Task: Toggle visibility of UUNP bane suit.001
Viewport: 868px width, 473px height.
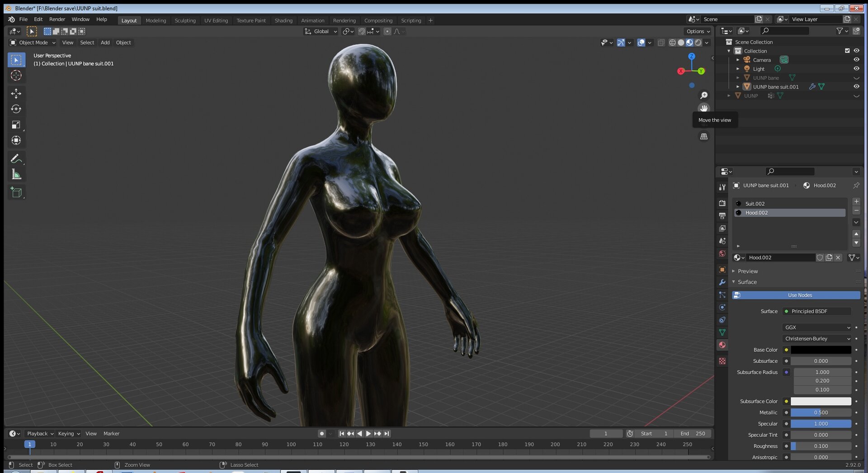Action: click(x=856, y=86)
